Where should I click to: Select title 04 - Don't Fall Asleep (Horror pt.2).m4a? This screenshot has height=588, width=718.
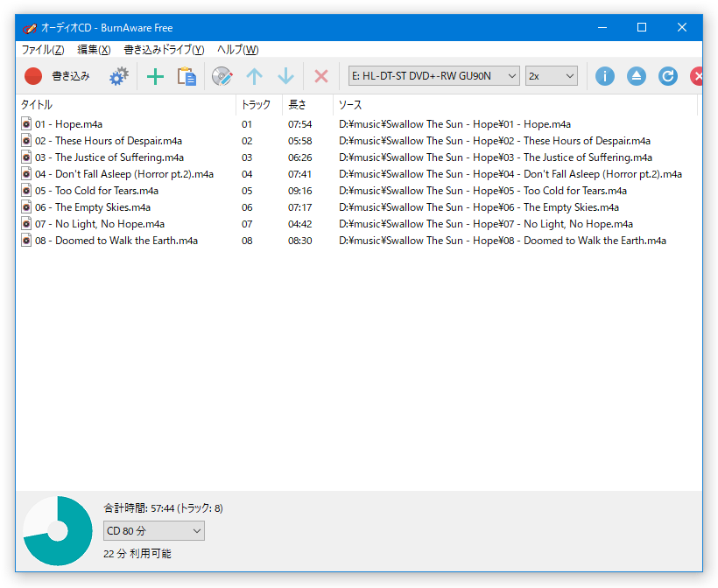pyautogui.click(x=124, y=174)
